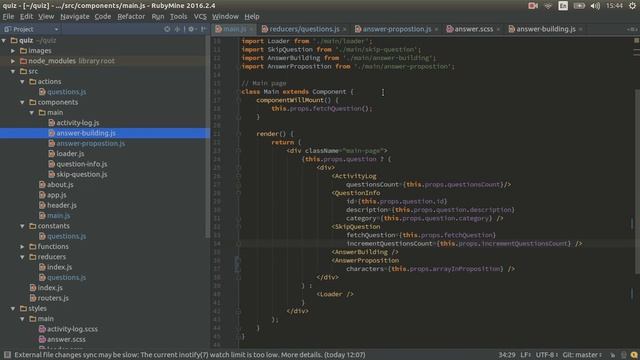The height and width of the screenshot is (360, 640).
Task: Collapse the reducers folder
Action: tap(22, 257)
